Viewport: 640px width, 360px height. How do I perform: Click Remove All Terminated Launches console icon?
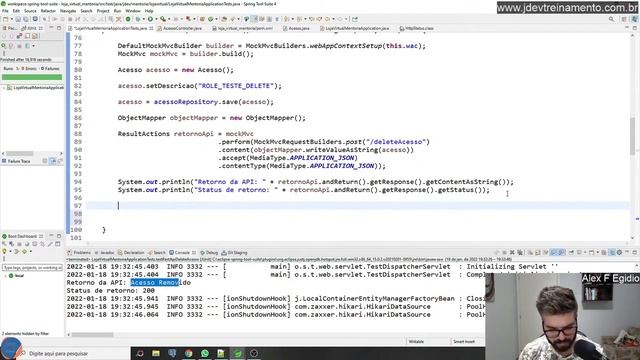(x=520, y=253)
